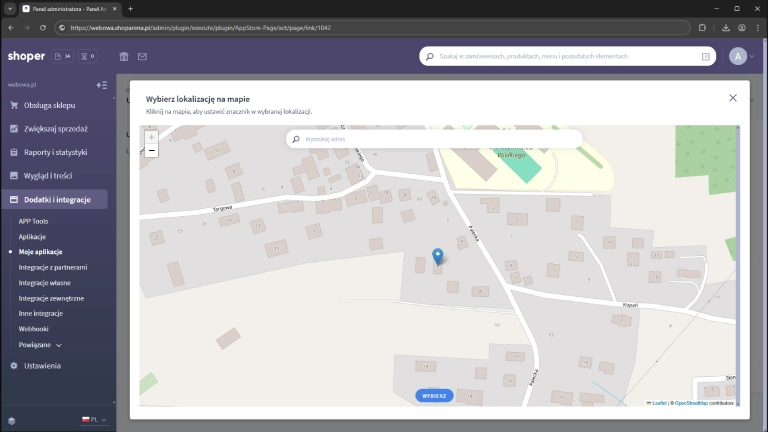Open Raporty i statystyki menu
This screenshot has height=432, width=768.
tap(55, 152)
